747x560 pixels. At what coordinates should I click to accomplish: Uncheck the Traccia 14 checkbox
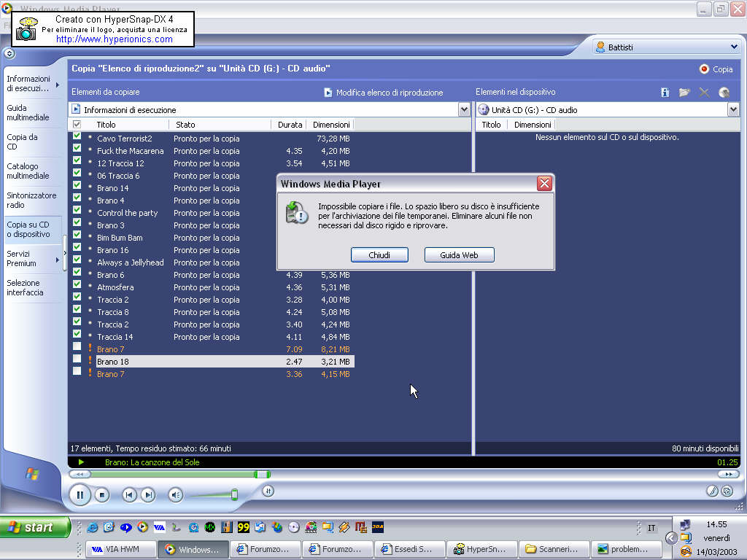point(77,334)
